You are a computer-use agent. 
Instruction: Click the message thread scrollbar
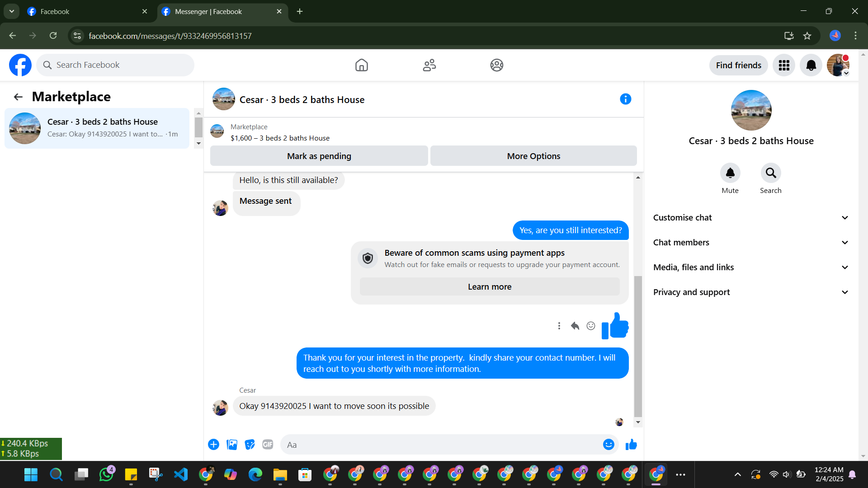(638, 346)
